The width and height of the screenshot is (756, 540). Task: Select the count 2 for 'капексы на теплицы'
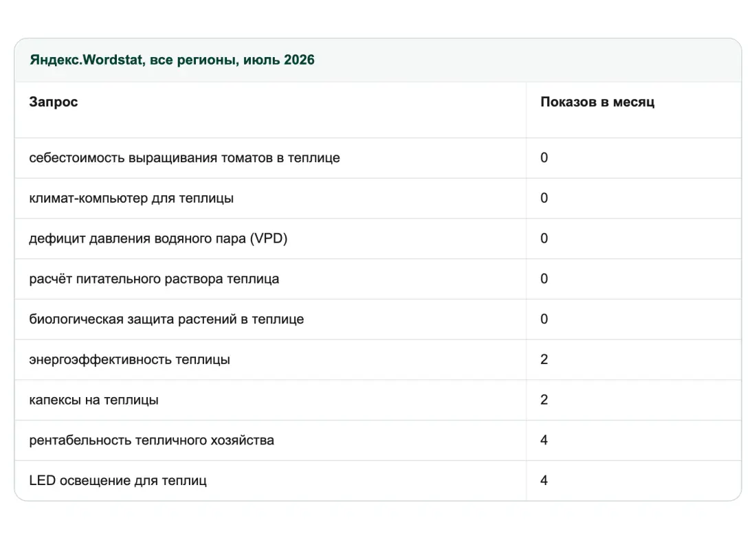[x=544, y=400]
